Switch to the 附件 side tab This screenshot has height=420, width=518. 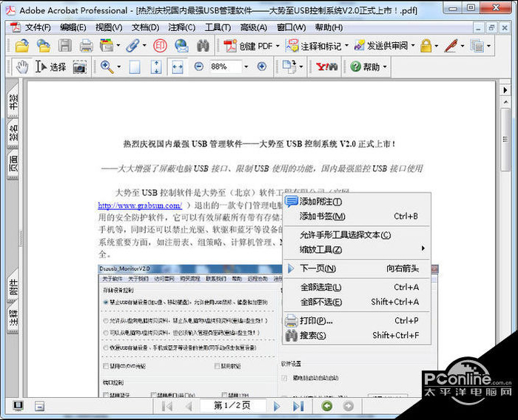[13, 287]
